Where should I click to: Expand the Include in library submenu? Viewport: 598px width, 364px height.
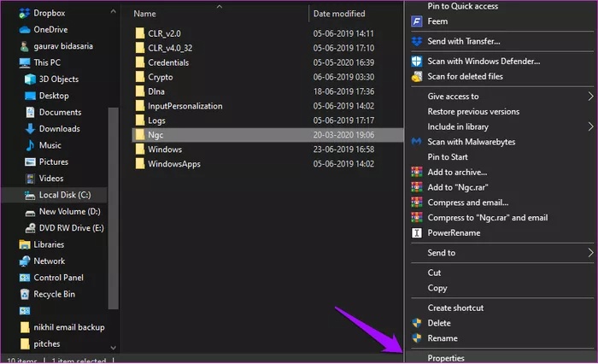[x=590, y=126]
